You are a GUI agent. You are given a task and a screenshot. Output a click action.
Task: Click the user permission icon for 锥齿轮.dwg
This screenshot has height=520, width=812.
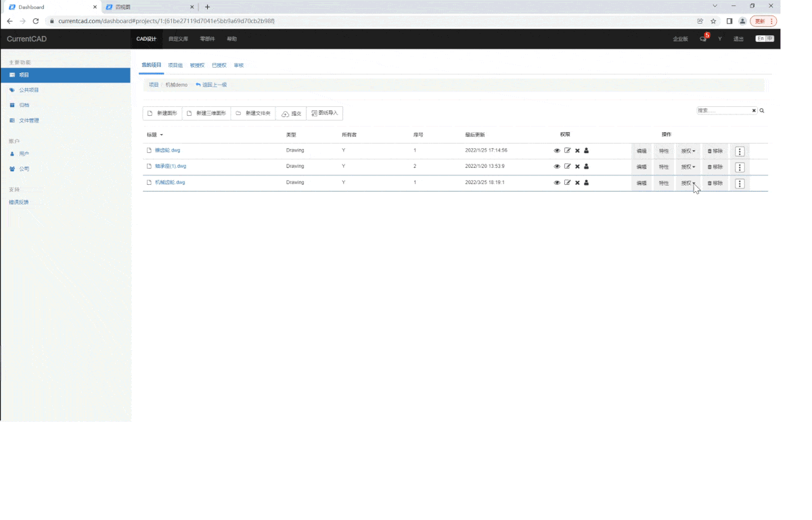pyautogui.click(x=587, y=150)
